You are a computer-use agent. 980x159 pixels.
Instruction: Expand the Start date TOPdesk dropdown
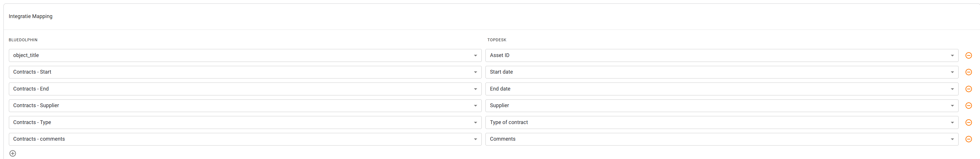[x=722, y=72]
